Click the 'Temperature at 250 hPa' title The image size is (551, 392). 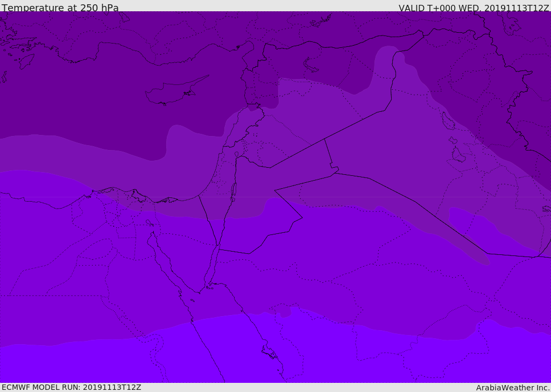60,8
